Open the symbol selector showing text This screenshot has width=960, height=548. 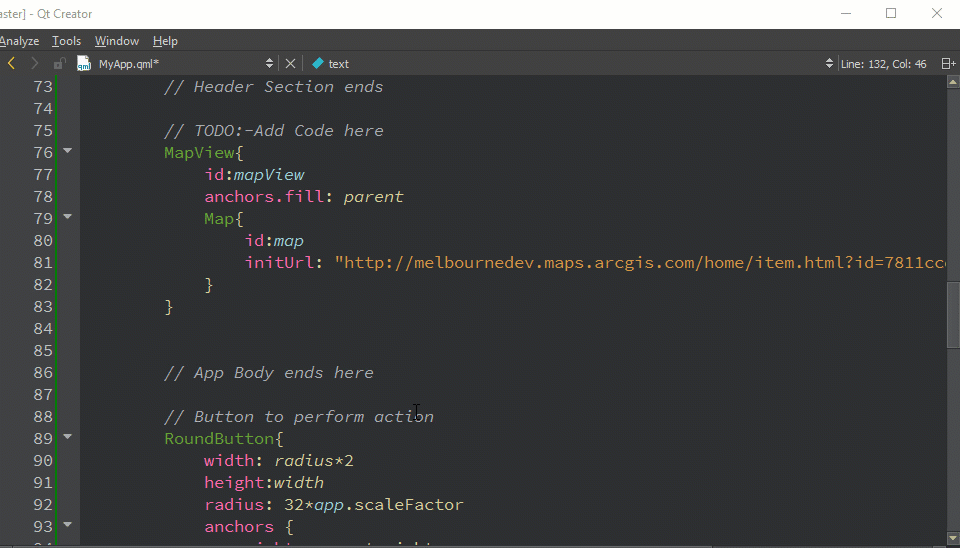point(572,64)
